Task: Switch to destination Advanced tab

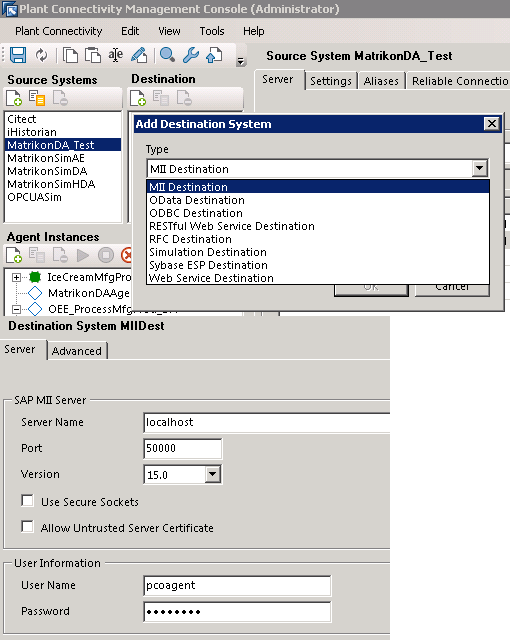Action: [77, 351]
